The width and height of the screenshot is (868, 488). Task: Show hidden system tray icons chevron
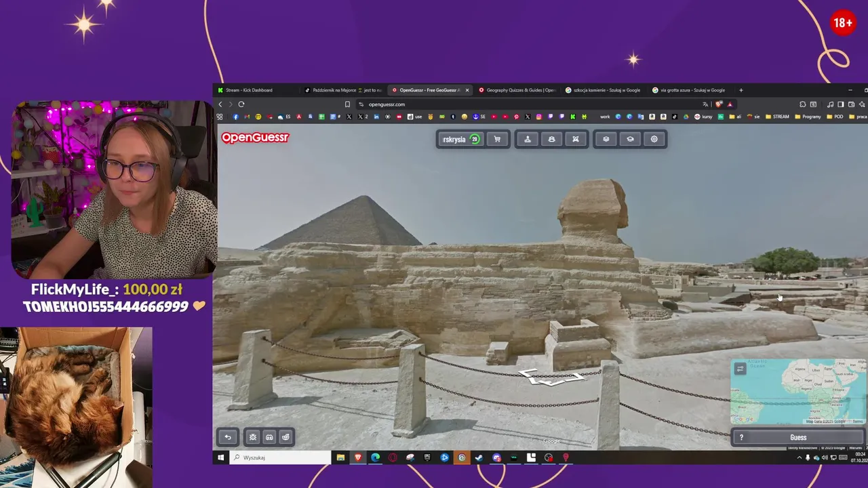[800, 457]
